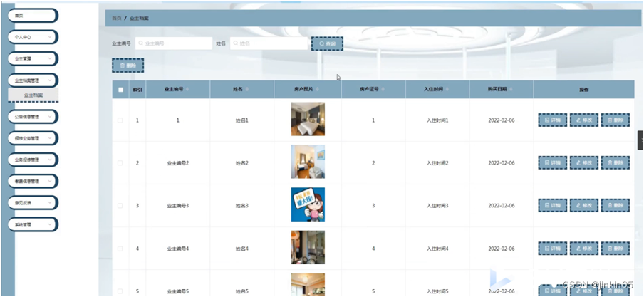Screen dimensions: 644x297
Task: Click 修改 edit button for row 1
Action: click(584, 120)
